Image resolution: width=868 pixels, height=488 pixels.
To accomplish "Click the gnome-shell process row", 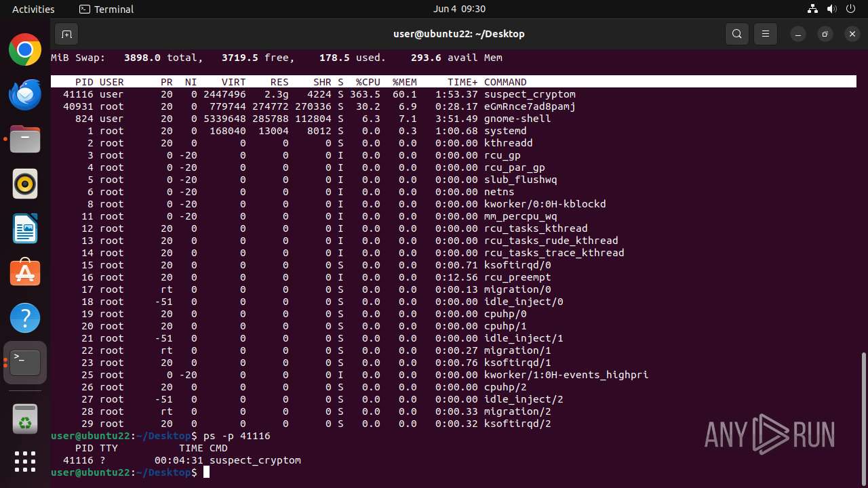I will tap(454, 119).
